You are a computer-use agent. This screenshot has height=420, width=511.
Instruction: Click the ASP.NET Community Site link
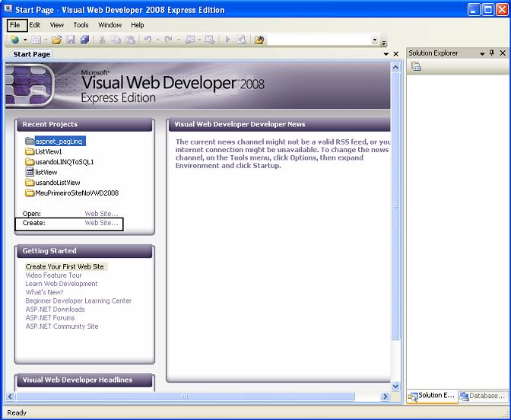(x=62, y=326)
